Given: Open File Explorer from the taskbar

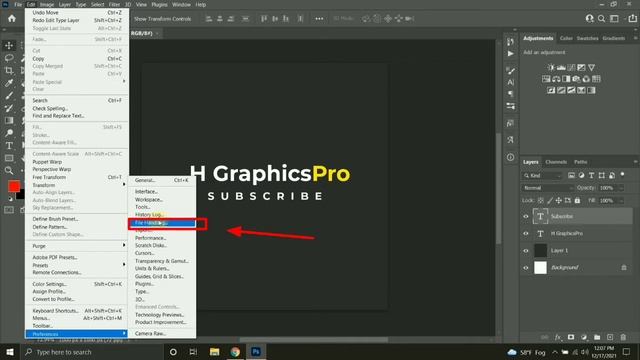Looking at the screenshot, I should click(215, 352).
